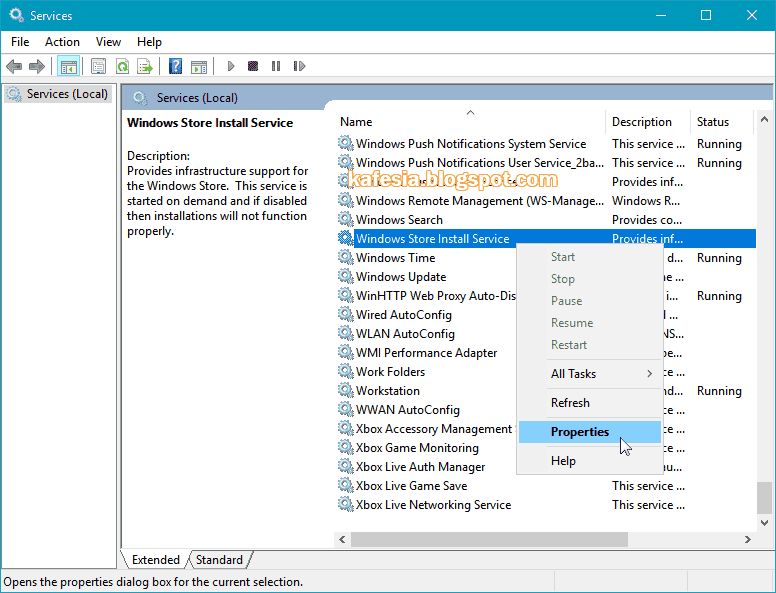Image resolution: width=776 pixels, height=593 pixels.
Task: Click gear icon beside Windows Update
Action: pos(345,276)
